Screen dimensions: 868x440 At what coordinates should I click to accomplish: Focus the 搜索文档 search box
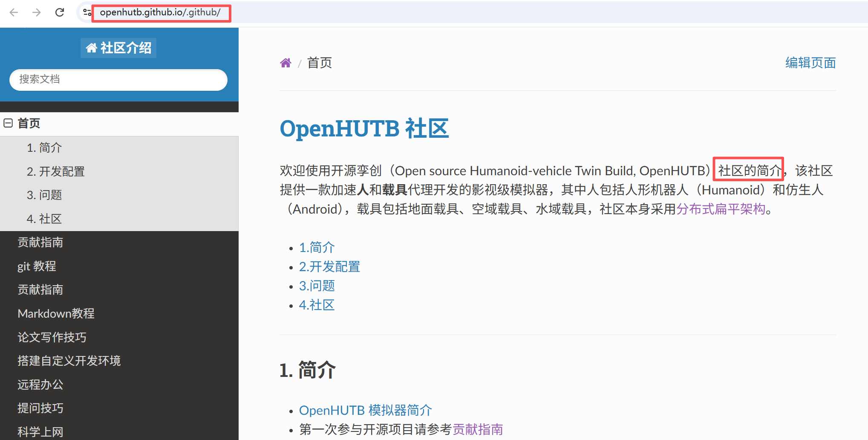click(118, 80)
